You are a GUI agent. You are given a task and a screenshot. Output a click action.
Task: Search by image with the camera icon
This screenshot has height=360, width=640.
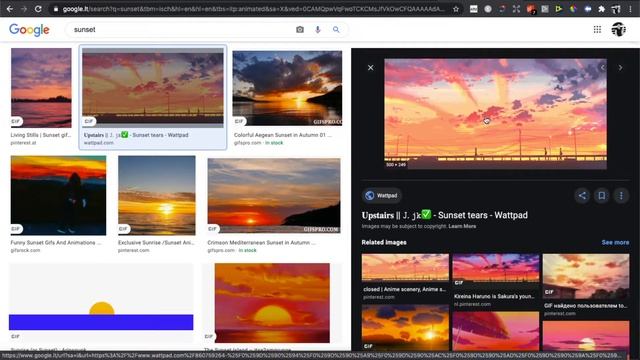[300, 29]
